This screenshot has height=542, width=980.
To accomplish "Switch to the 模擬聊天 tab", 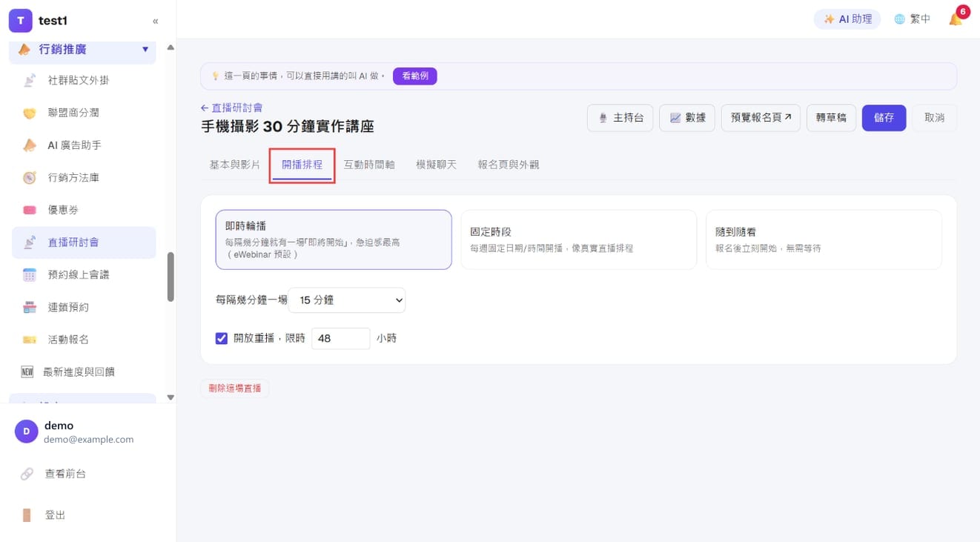I will coord(436,165).
